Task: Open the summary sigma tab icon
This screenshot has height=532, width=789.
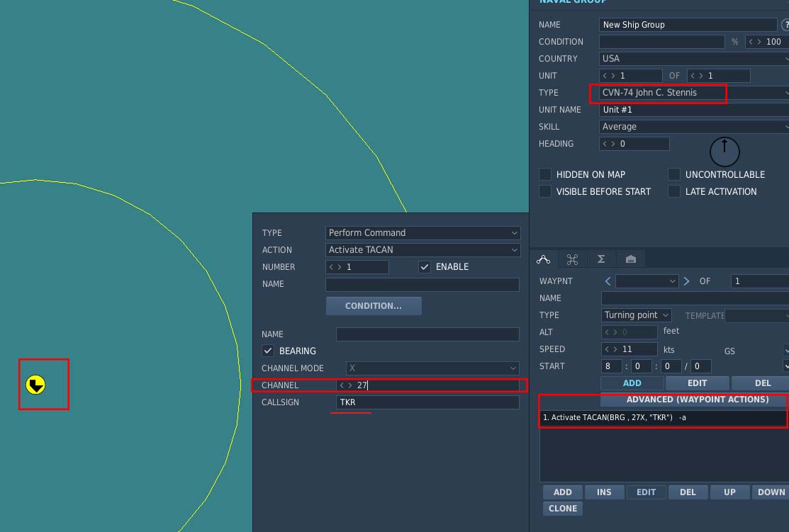Action: coord(601,259)
